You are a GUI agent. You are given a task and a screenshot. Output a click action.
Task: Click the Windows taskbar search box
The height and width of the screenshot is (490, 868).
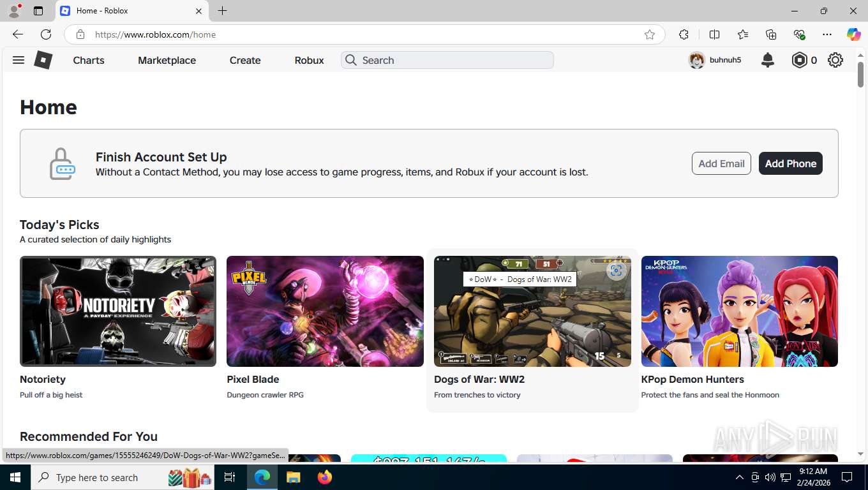(123, 477)
